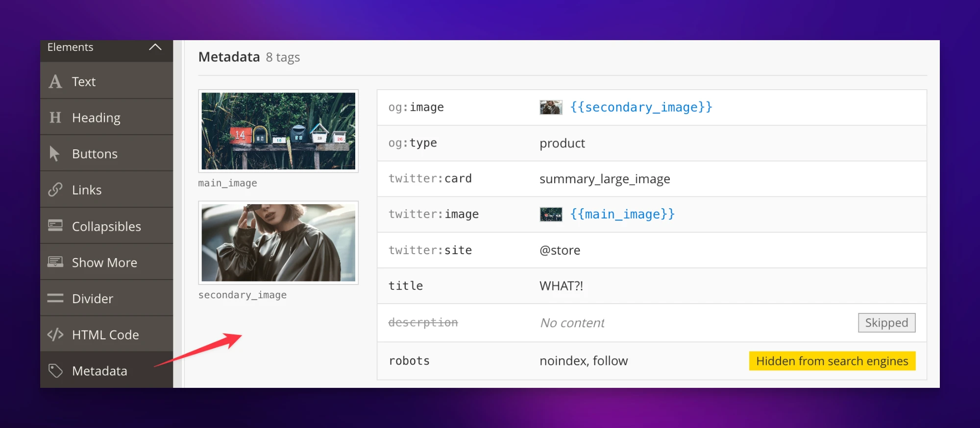The height and width of the screenshot is (428, 980).
Task: Click the main_image caption
Action: tap(227, 183)
